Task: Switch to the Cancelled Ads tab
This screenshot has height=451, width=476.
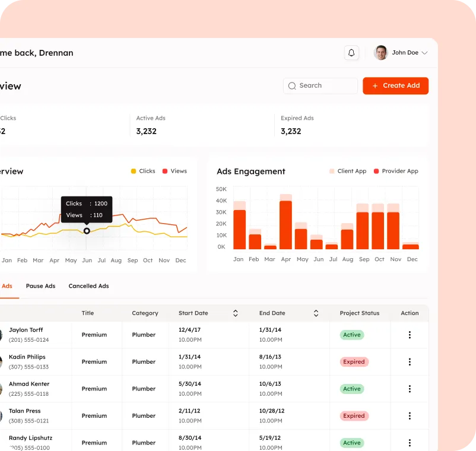Action: [x=88, y=286]
